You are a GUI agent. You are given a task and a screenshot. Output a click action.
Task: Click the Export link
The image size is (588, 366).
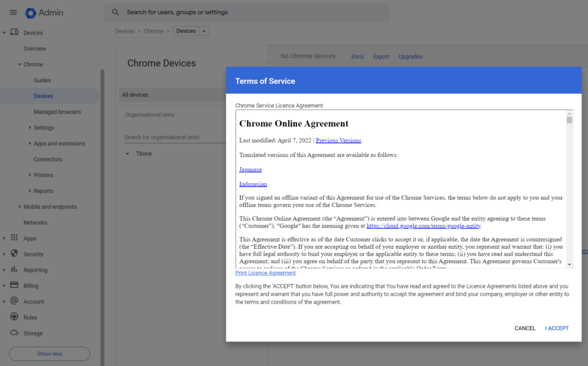pyautogui.click(x=381, y=56)
